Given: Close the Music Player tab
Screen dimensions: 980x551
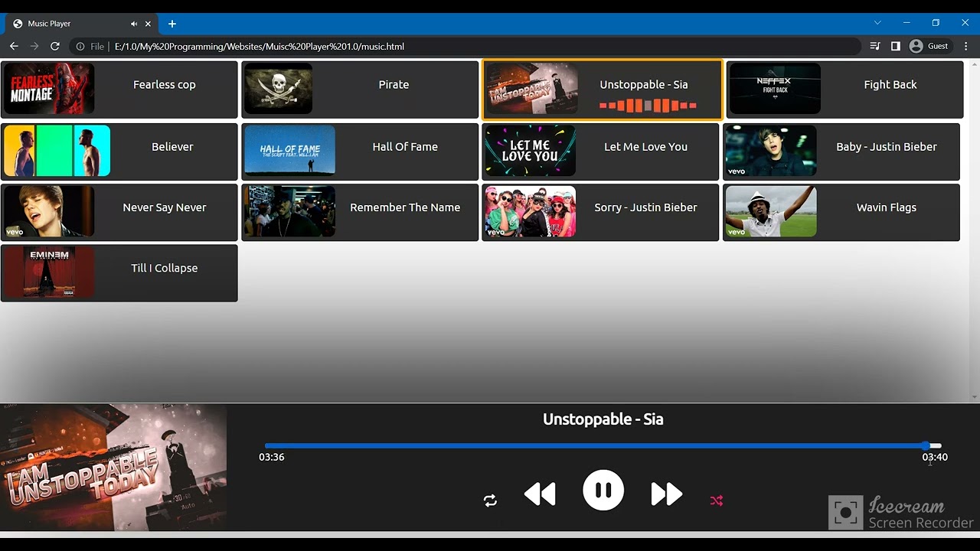Looking at the screenshot, I should [148, 24].
